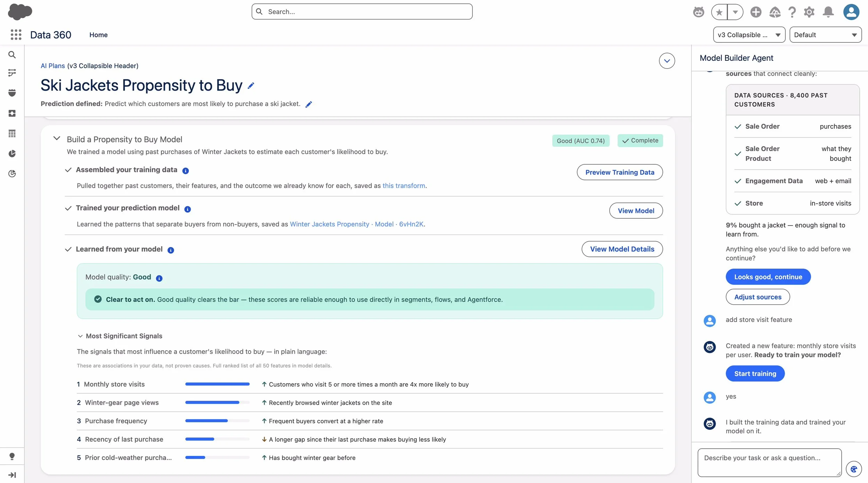Click the lightbulb icon in left sidebar
868x483 pixels.
pyautogui.click(x=12, y=456)
